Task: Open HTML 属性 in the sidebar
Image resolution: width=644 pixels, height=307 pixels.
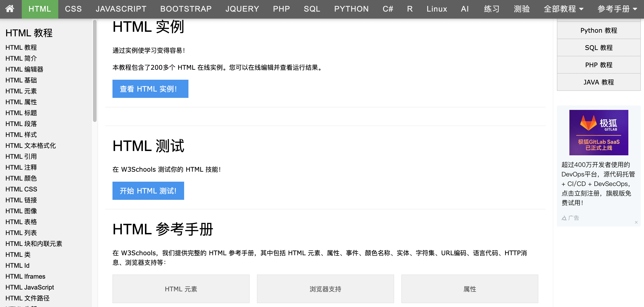Action: [21, 102]
